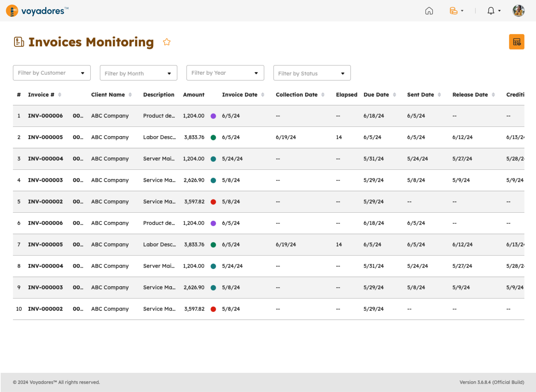
Task: Click sent date 5/8/24 in row 9
Action: [416, 287]
